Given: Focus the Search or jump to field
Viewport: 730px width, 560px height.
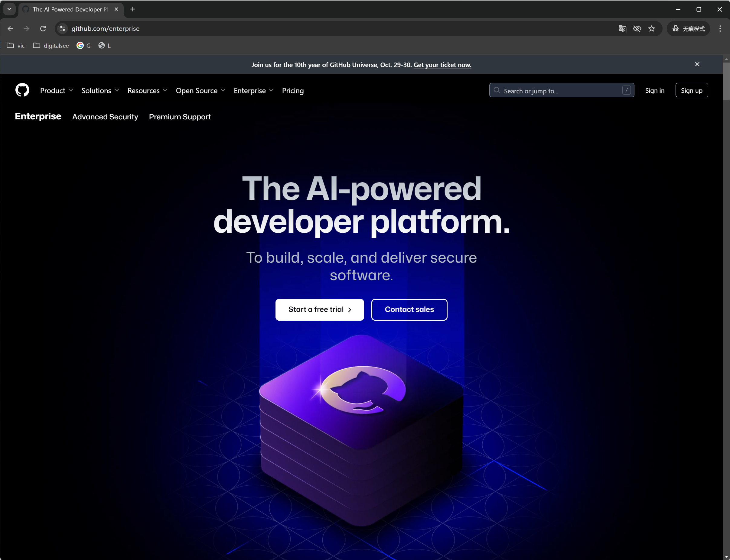Looking at the screenshot, I should pyautogui.click(x=562, y=90).
